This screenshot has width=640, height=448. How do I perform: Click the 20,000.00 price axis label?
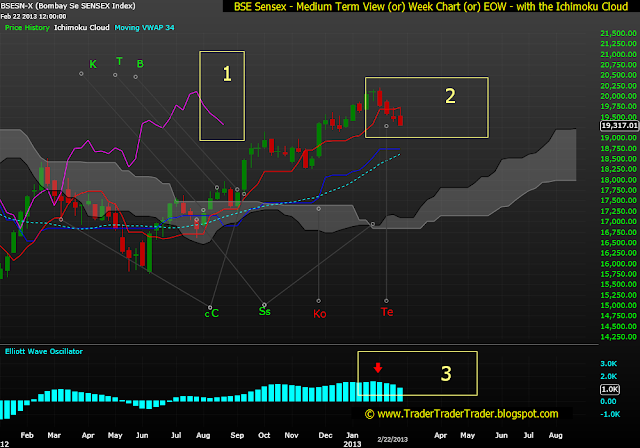tap(618, 96)
